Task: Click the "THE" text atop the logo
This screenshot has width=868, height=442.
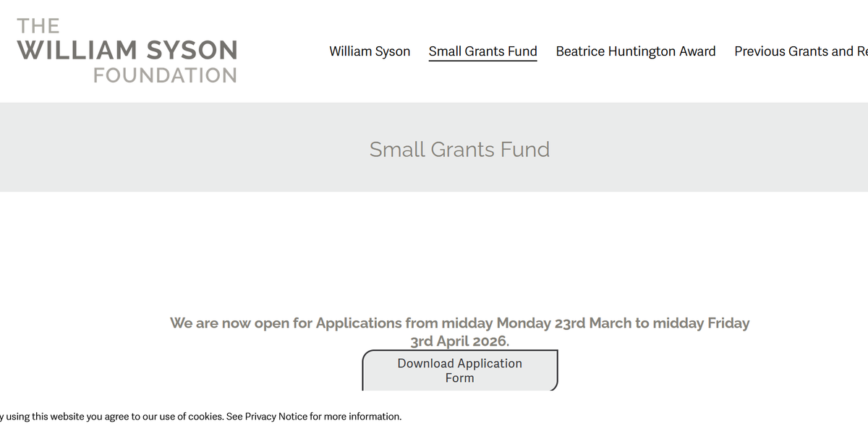Action: [41, 25]
